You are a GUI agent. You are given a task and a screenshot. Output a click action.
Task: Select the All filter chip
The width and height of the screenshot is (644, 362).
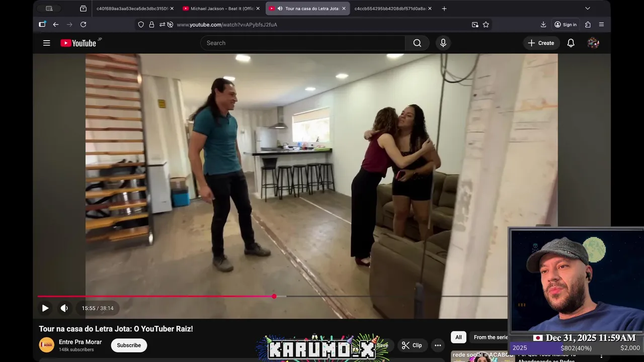pyautogui.click(x=458, y=337)
